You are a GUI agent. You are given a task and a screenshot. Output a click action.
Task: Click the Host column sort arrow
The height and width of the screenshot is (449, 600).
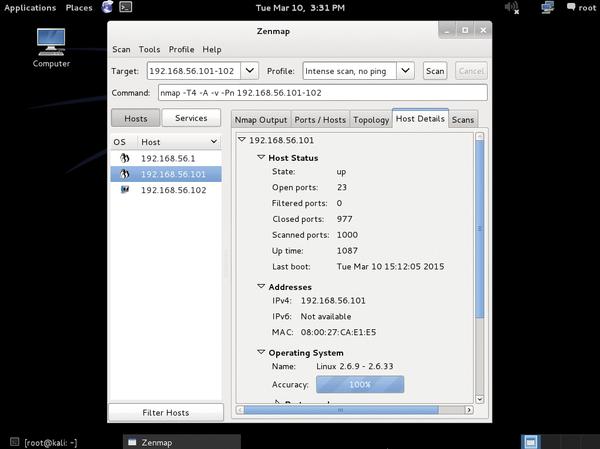214,142
